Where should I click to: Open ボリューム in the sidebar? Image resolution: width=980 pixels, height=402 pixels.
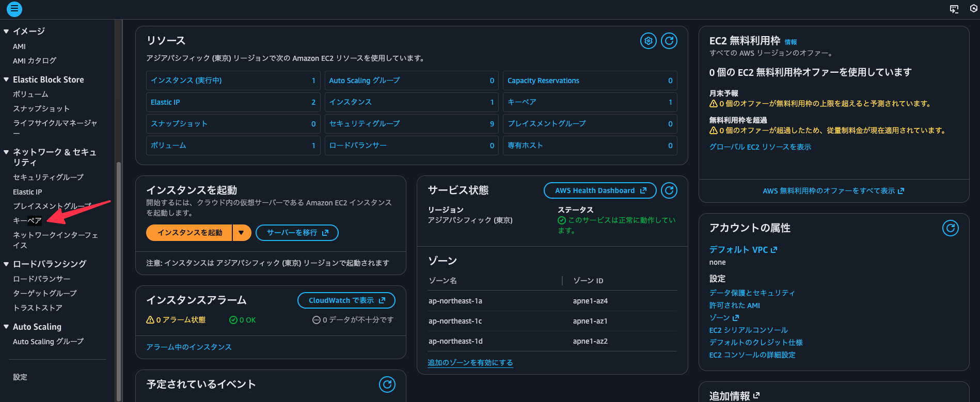30,94
